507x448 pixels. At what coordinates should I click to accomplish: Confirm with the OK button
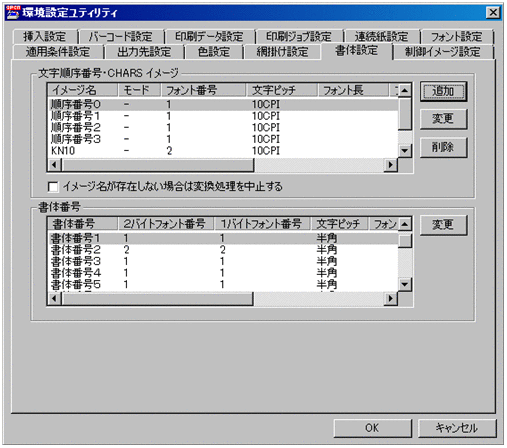pos(372,428)
